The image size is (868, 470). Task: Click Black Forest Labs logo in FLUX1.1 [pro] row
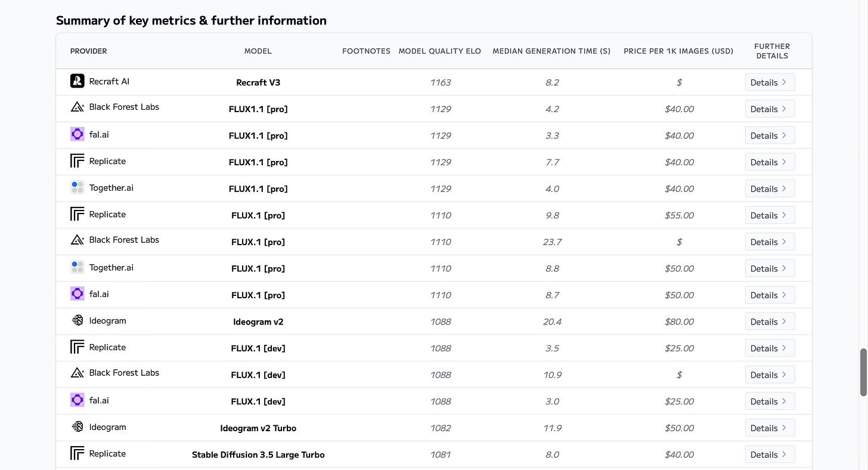coord(77,107)
